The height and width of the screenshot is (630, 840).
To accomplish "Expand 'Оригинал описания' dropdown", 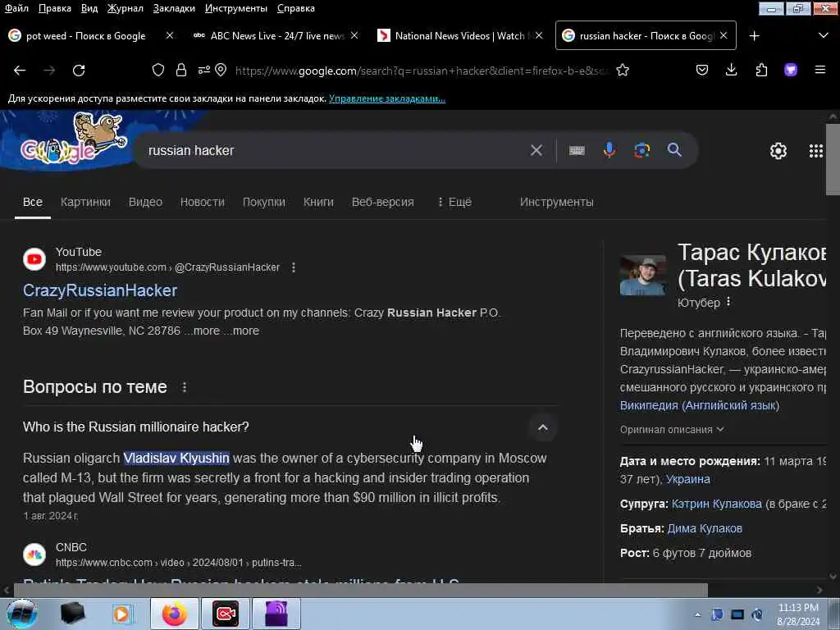I will coord(672,430).
